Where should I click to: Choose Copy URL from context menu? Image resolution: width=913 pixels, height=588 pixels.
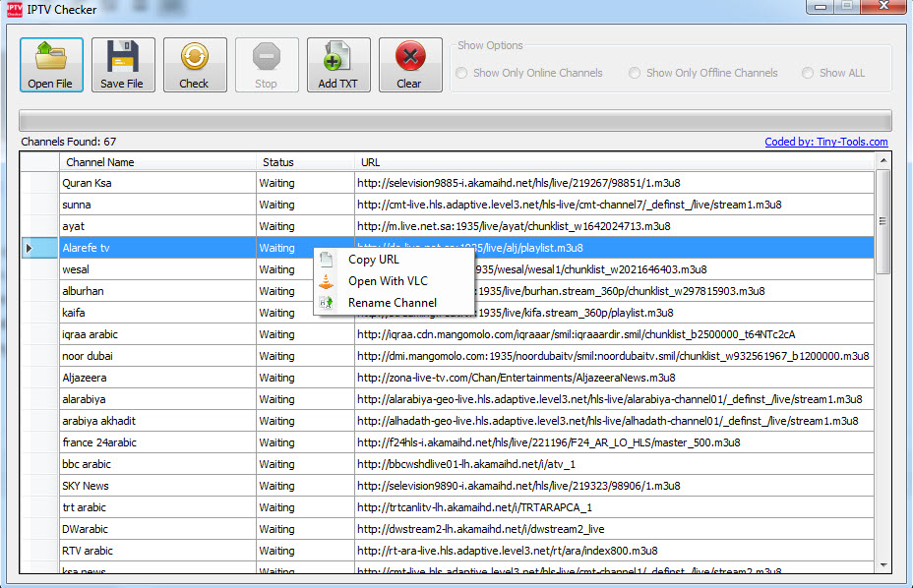(x=395, y=260)
